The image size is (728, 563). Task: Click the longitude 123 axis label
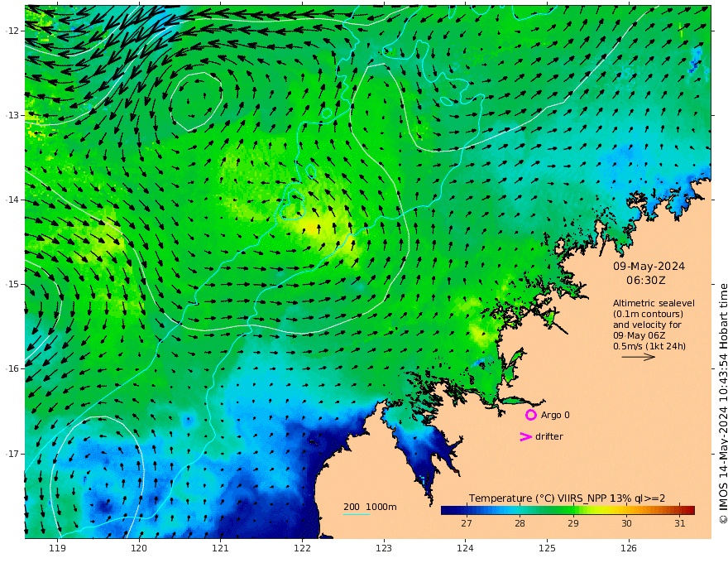(x=384, y=549)
